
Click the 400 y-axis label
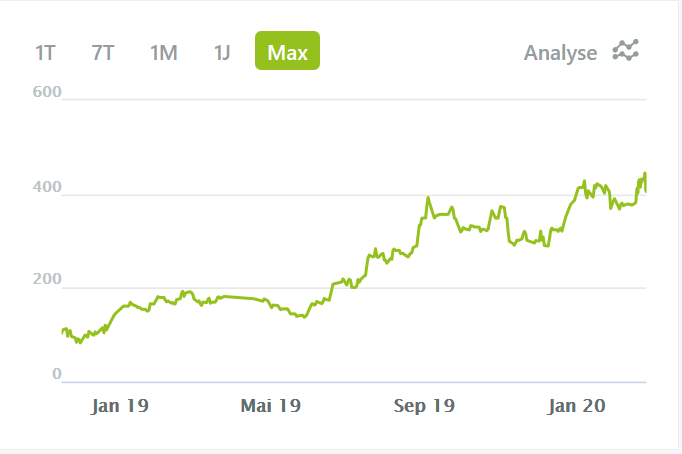(48, 189)
